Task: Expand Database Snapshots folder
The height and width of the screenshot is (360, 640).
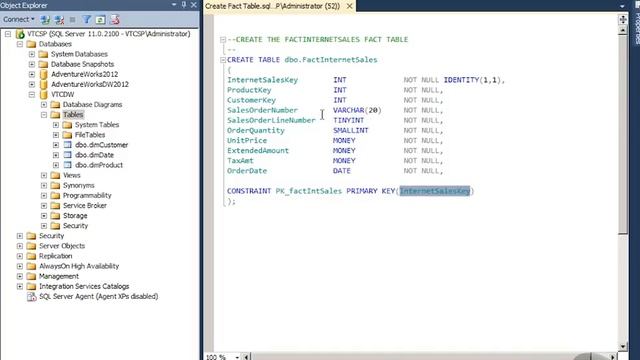Action: point(32,64)
